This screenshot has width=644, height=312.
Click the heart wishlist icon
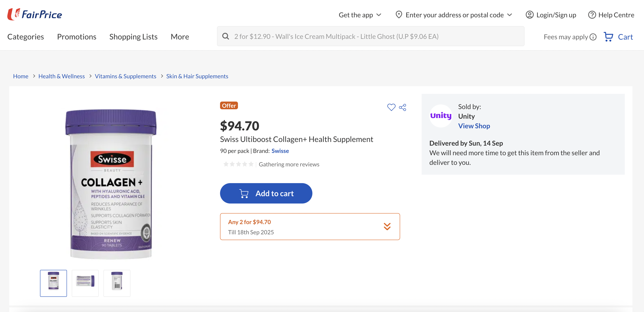coord(391,107)
